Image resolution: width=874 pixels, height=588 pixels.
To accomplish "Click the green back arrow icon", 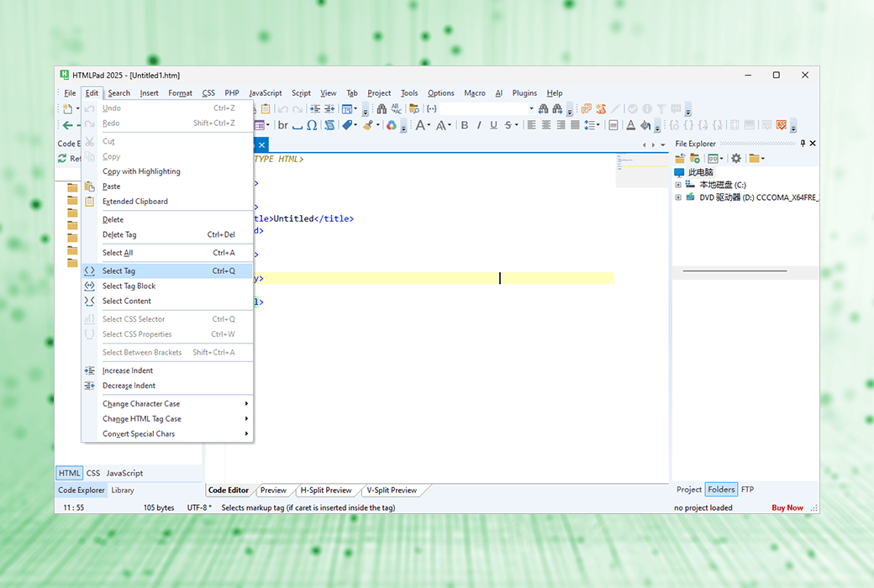I will click(67, 125).
